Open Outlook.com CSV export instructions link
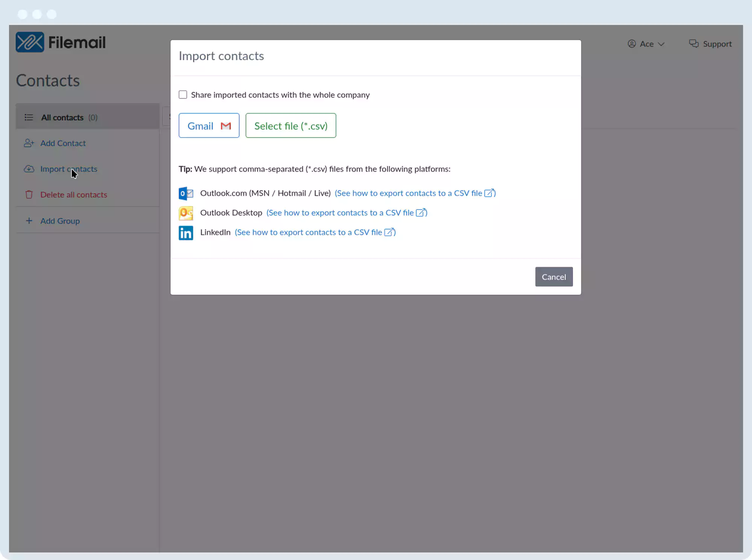The width and height of the screenshot is (752, 560). pos(415,193)
